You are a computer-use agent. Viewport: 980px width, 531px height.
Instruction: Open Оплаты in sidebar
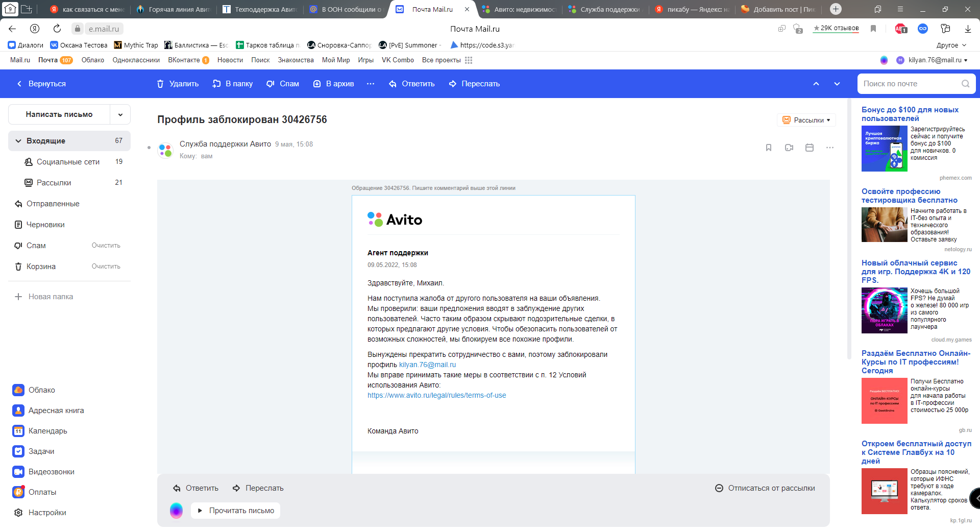point(34,492)
